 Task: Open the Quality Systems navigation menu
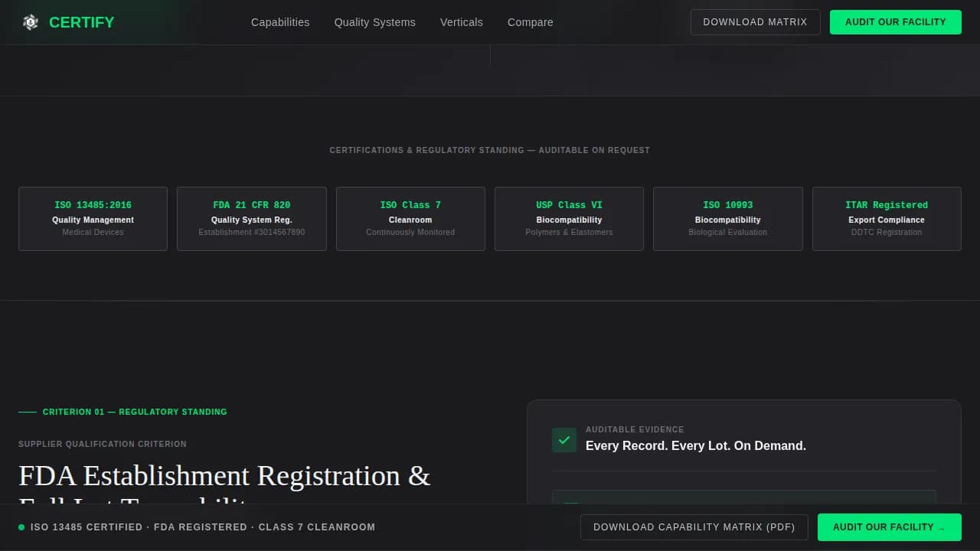(x=374, y=22)
